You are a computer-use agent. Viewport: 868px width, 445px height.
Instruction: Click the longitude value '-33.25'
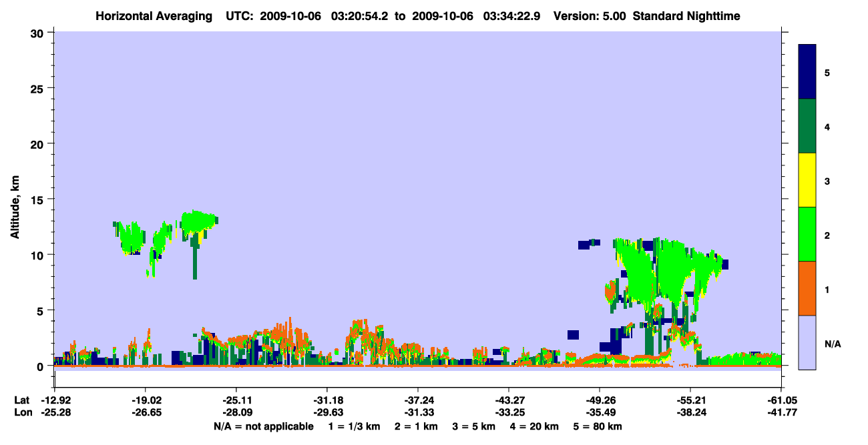coord(508,412)
